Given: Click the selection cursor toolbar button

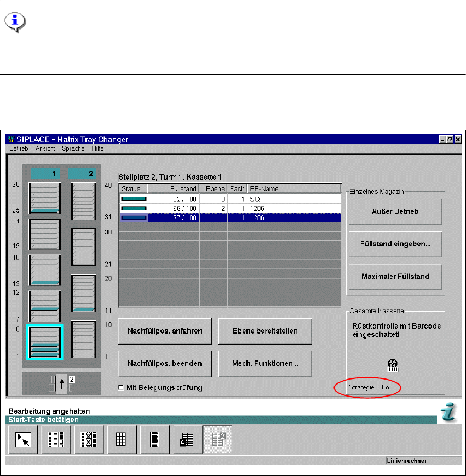Looking at the screenshot, I should click(23, 439).
